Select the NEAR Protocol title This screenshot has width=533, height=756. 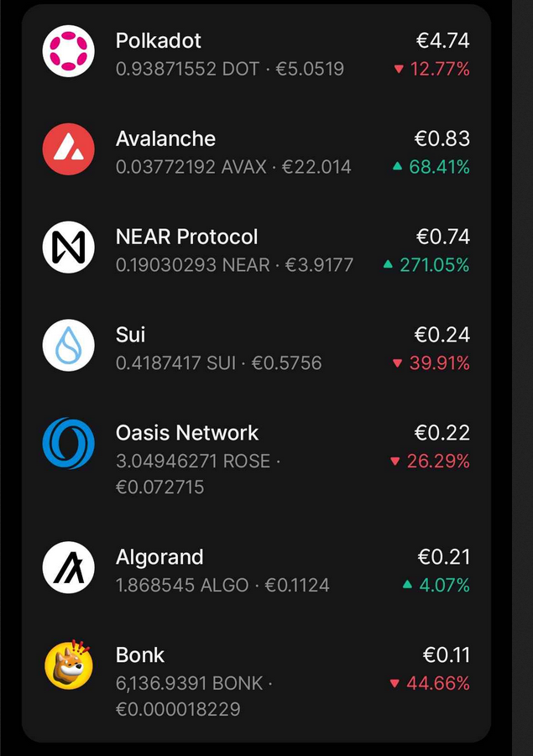tap(186, 237)
